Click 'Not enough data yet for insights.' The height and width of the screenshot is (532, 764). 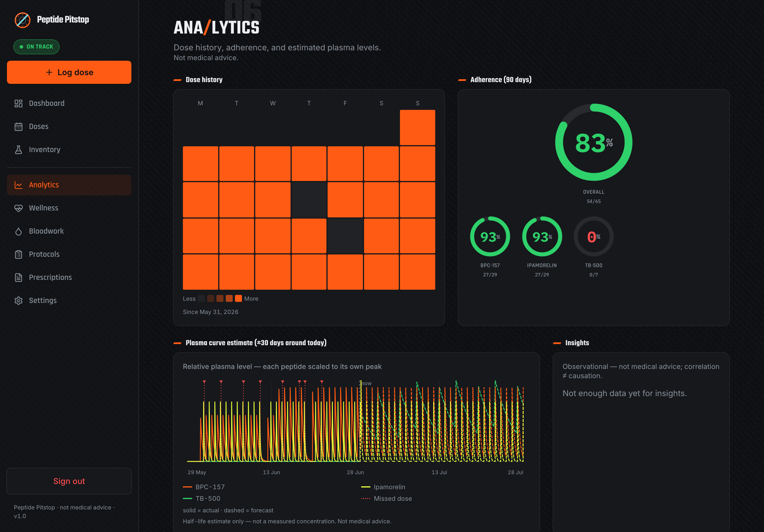pos(624,393)
